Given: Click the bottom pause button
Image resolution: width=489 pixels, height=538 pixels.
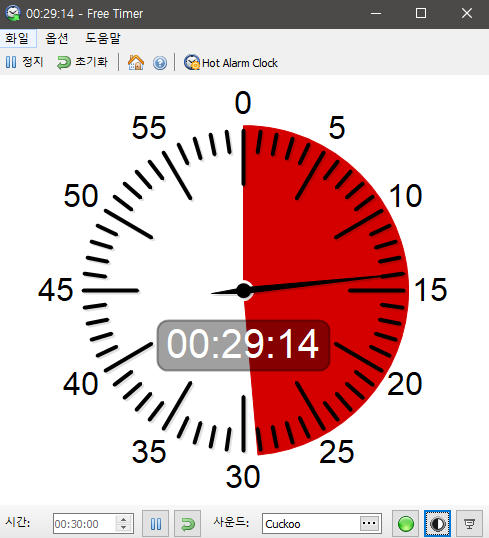Looking at the screenshot, I should click(x=155, y=524).
